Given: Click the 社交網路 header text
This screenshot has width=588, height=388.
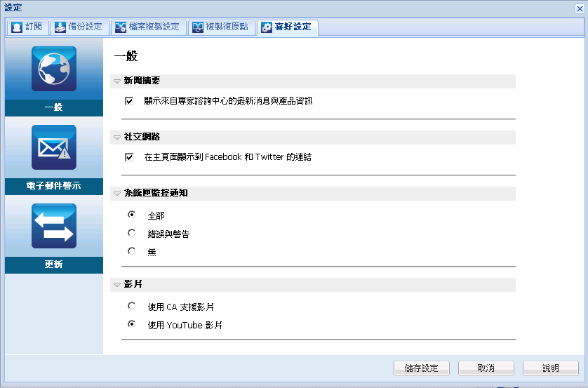Looking at the screenshot, I should [x=142, y=137].
